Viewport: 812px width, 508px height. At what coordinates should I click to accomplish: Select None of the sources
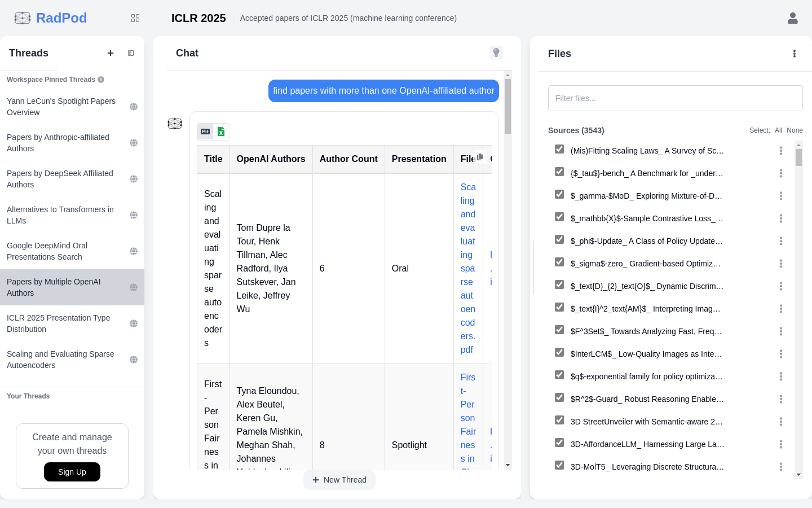coord(795,130)
